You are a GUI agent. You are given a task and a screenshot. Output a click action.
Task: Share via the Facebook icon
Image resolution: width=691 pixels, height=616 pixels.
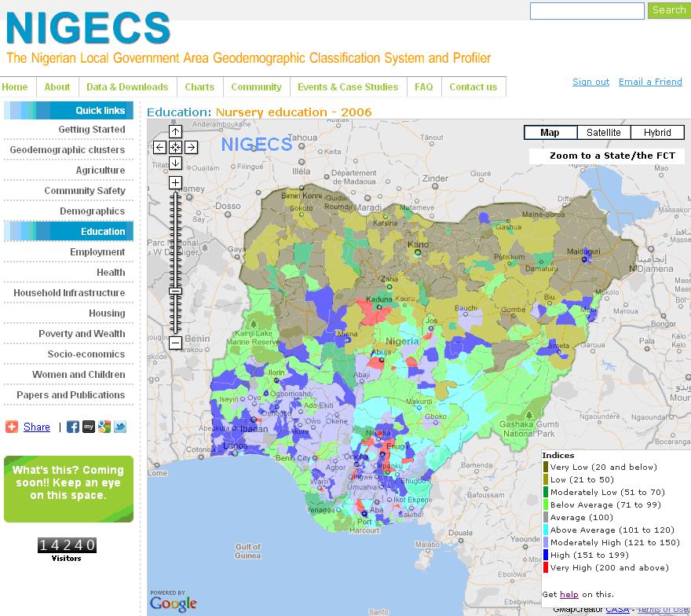[73, 427]
